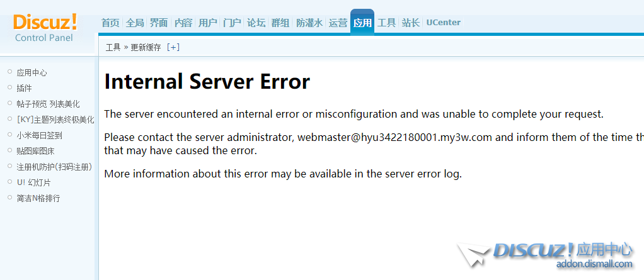Screen dimensions: 644x280
Task: Click the Discuz! Control Panel logo
Action: coord(44,28)
